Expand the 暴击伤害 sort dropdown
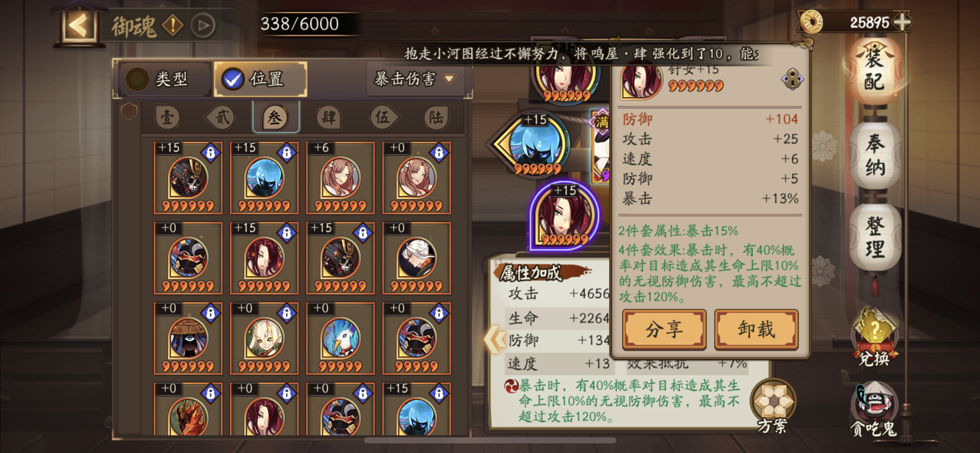This screenshot has height=453, width=980. click(x=416, y=79)
